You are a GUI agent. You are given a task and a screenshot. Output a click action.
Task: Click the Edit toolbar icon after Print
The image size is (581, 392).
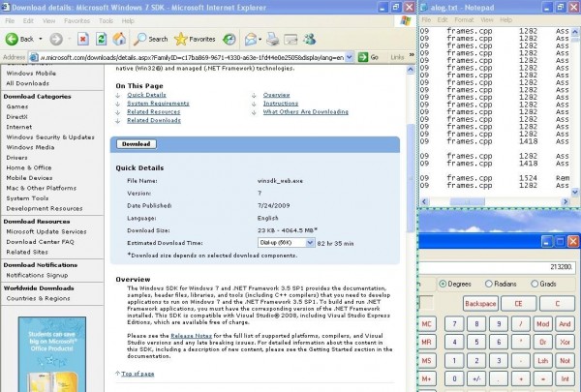(290, 39)
